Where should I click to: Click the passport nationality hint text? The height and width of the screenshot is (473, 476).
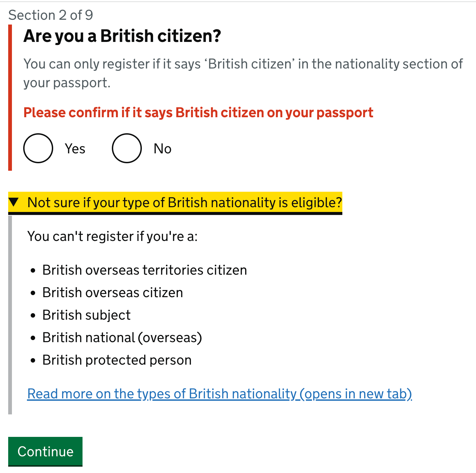[x=243, y=73]
